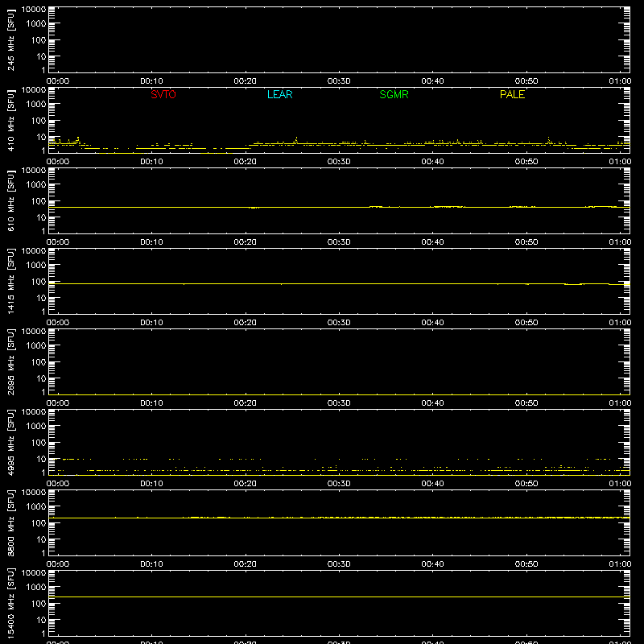This screenshot has height=644, width=644.
Task: Click the cyan LEAR station label
Action: (x=279, y=94)
